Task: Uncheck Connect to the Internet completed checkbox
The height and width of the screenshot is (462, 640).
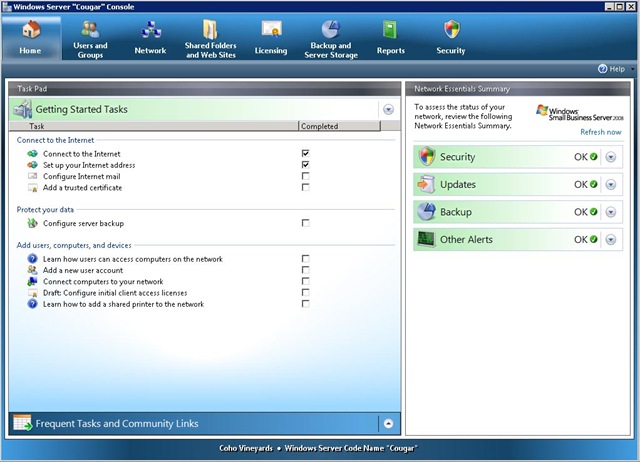Action: 305,153
